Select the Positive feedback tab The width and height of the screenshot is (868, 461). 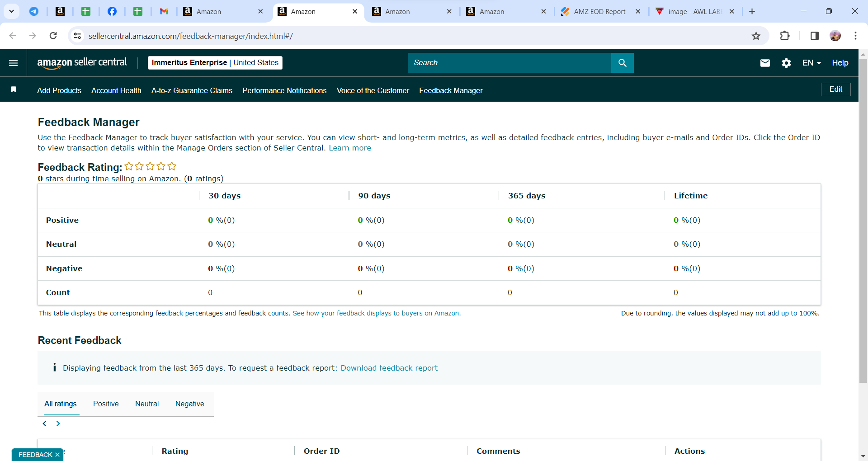point(106,404)
